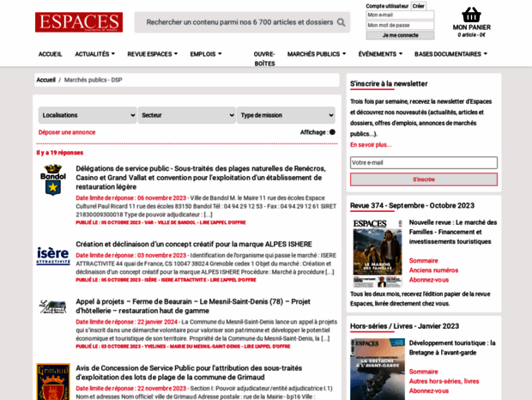
Task: Click the Mesnil-Saint-Denis publication details line
Action: (183, 347)
